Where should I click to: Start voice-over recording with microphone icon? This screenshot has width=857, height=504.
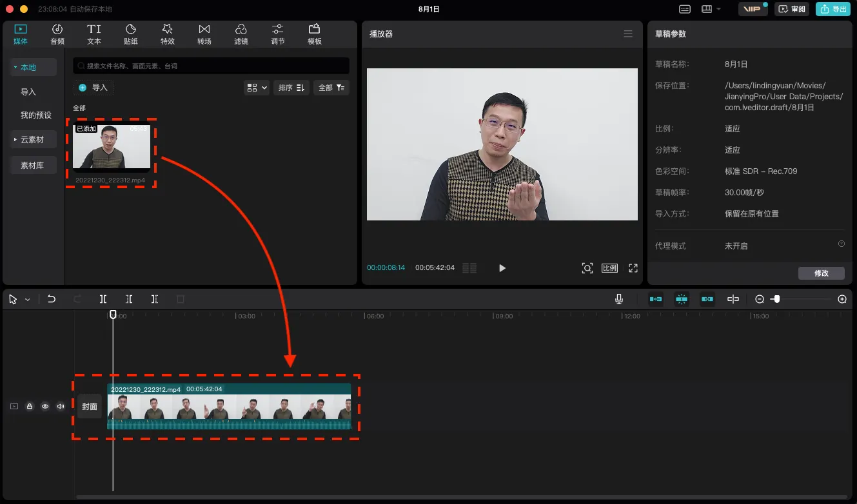click(x=619, y=299)
